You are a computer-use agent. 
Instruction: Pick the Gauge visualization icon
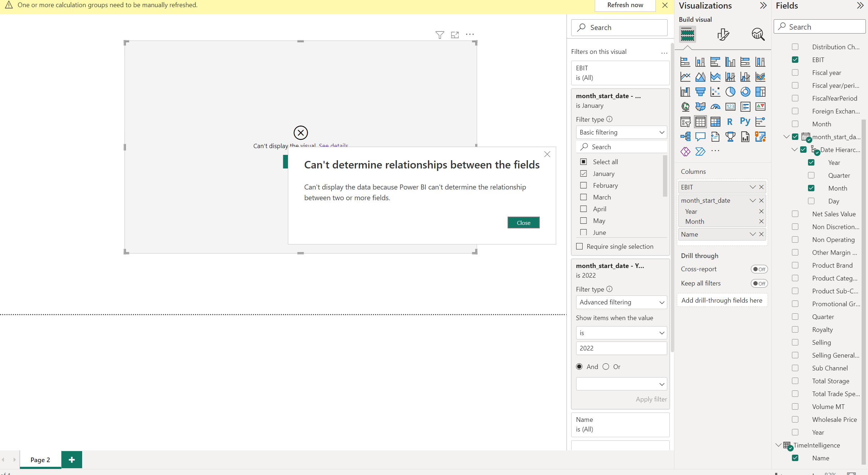click(x=715, y=107)
